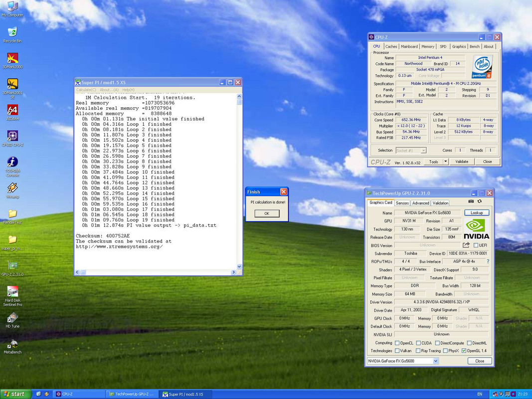Launch MetaBench from the desktop
The height and width of the screenshot is (399, 532).
coord(12,346)
